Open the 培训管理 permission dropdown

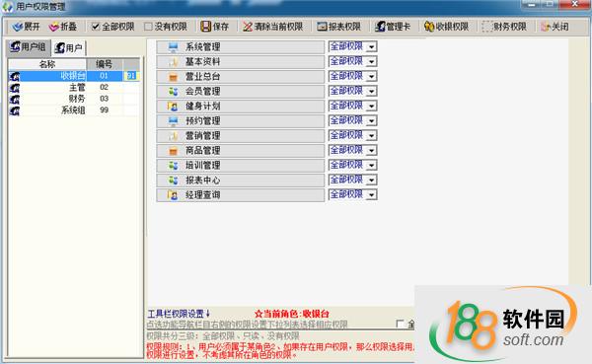click(372, 166)
